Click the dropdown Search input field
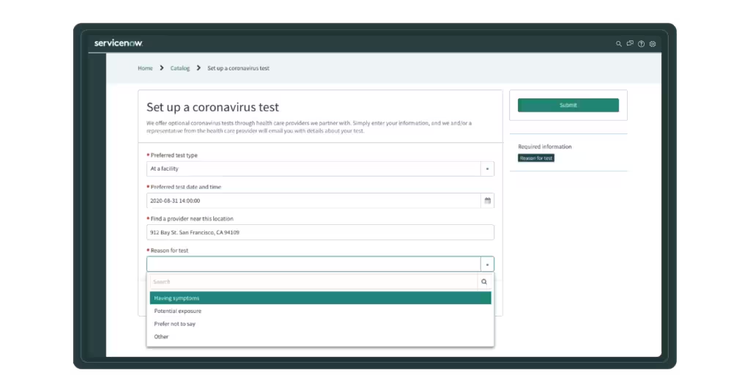Screen dimensions: 750x392 click(x=313, y=282)
